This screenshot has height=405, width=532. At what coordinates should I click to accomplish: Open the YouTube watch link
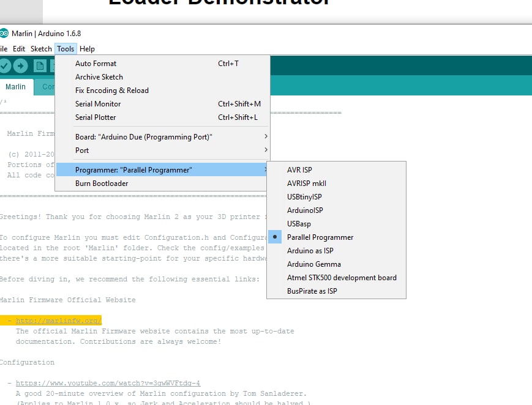pyautogui.click(x=108, y=383)
